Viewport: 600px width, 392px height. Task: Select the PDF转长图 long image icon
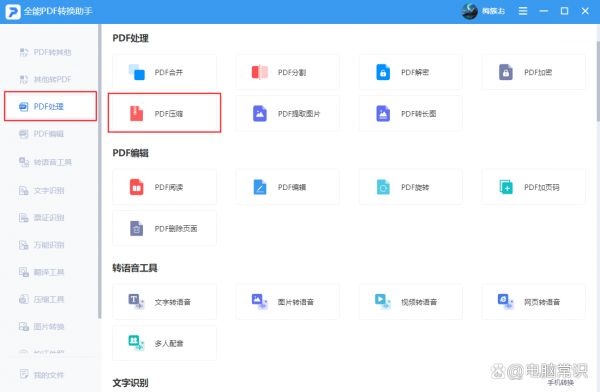pyautogui.click(x=383, y=113)
